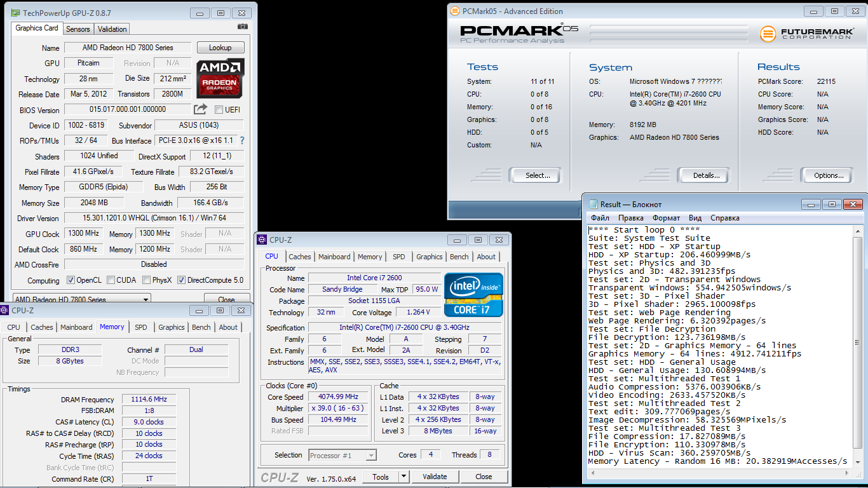This screenshot has height=488, width=868.
Task: Toggle the UEFI checkbox
Action: [x=219, y=110]
